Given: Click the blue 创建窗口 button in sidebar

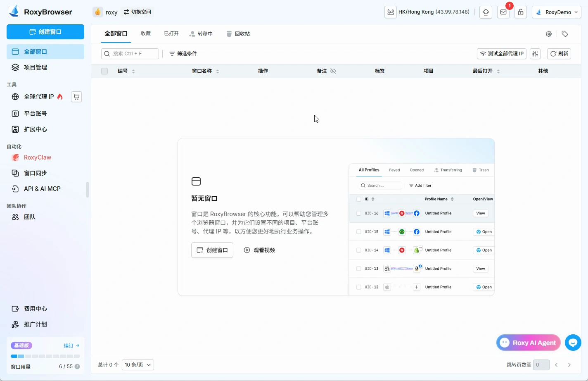Looking at the screenshot, I should click(45, 32).
